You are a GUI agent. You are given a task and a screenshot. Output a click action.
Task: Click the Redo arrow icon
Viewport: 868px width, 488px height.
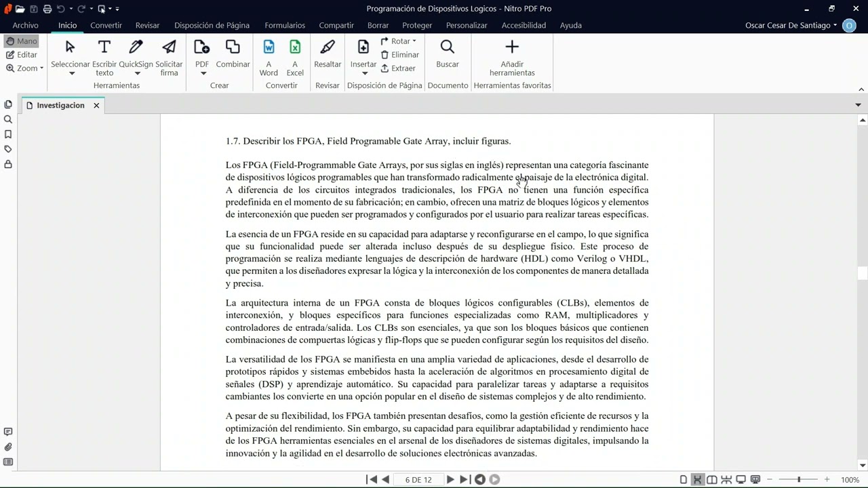click(x=81, y=9)
